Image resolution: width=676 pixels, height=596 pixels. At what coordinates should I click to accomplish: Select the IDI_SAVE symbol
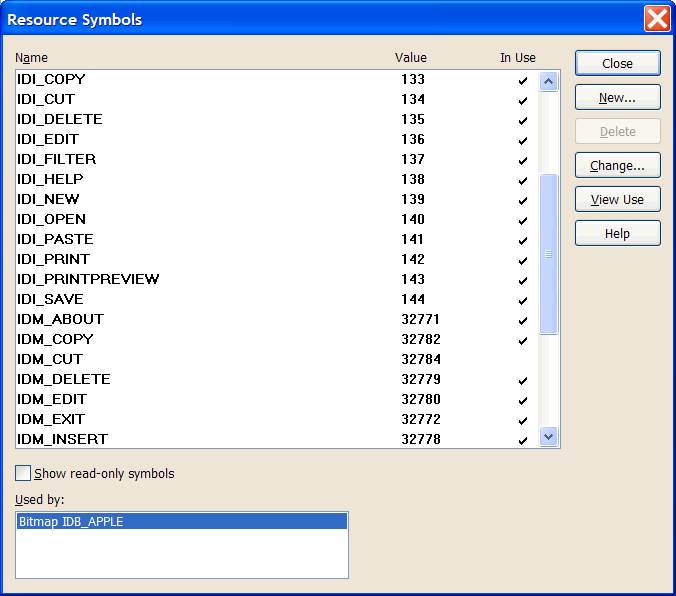pyautogui.click(x=277, y=299)
